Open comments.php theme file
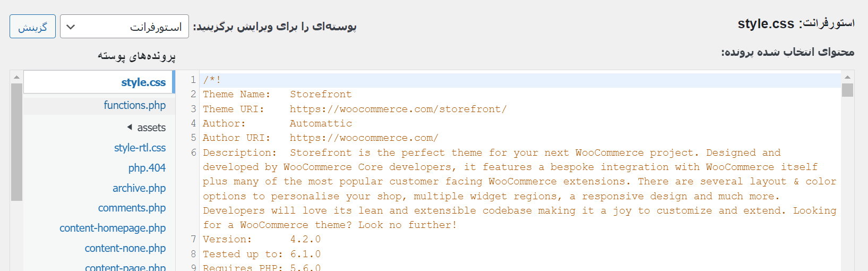Viewport: 868px width, 271px height. 132,208
